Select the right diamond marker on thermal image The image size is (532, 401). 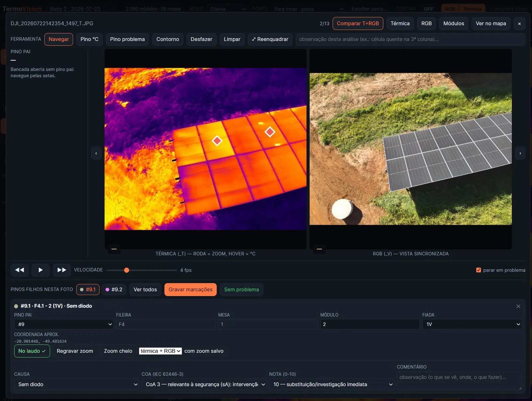(270, 132)
